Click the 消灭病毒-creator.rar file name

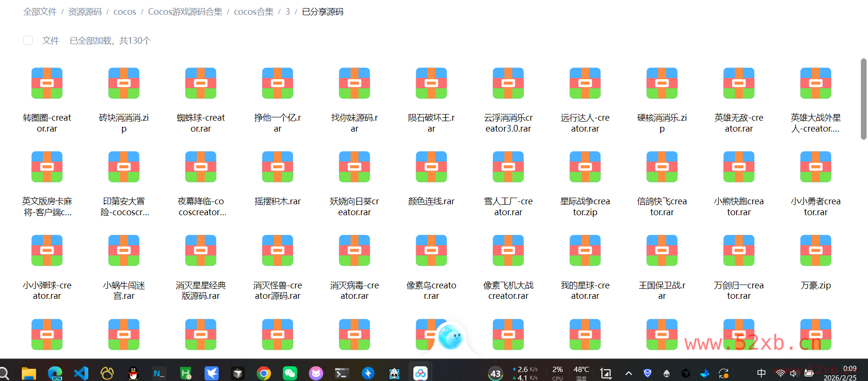pos(355,290)
